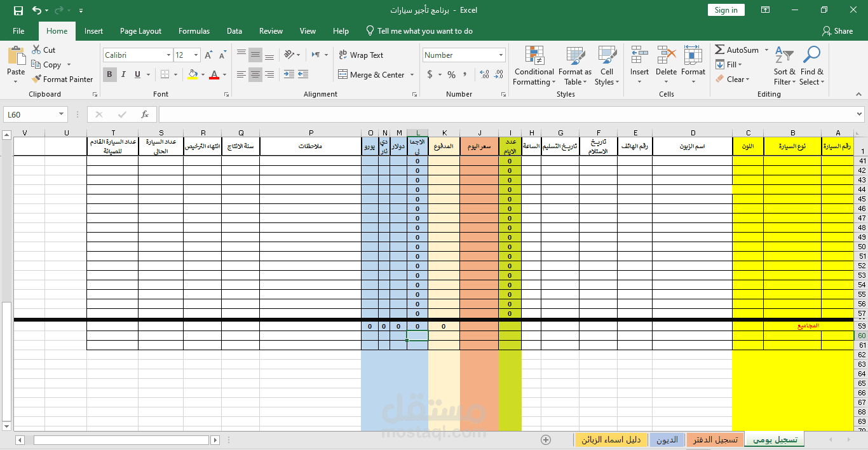
Task: Toggle top align icon
Action: (241, 55)
